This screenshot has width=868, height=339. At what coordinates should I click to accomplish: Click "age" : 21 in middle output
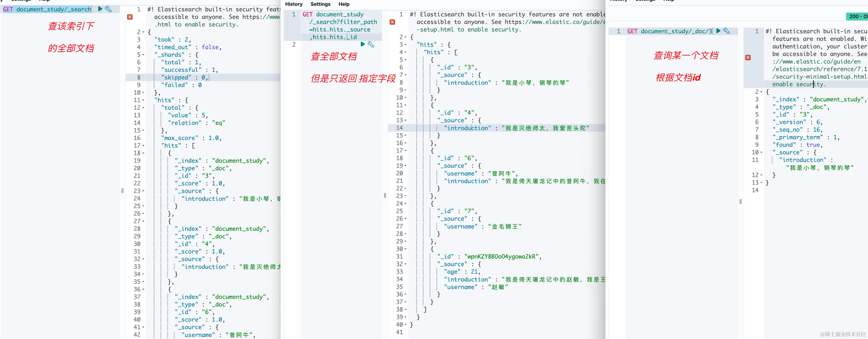tap(462, 272)
